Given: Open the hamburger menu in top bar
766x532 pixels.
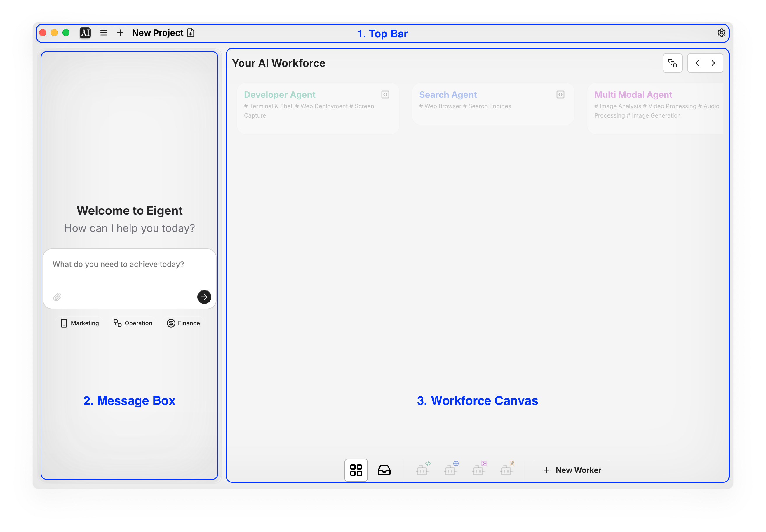Looking at the screenshot, I should tap(104, 33).
